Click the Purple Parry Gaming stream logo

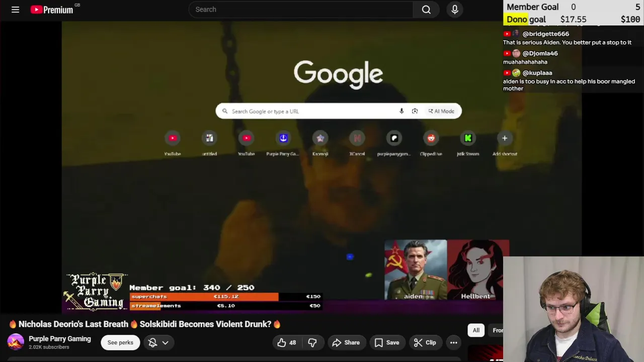coord(96,292)
